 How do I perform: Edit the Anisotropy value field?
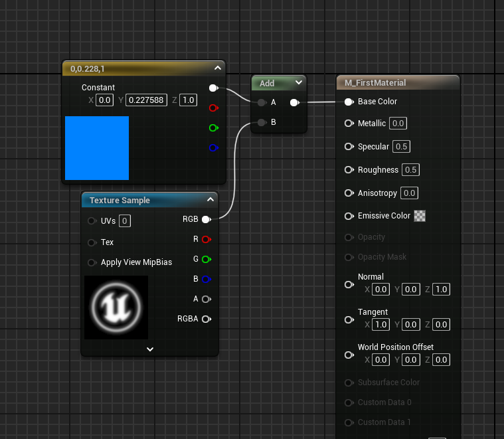(x=409, y=193)
